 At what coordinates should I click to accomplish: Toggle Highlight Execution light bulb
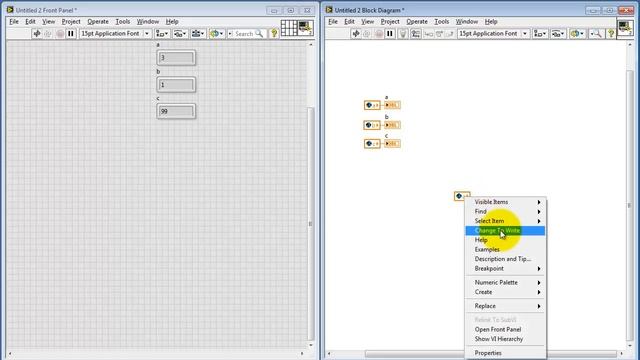pyautogui.click(x=403, y=33)
